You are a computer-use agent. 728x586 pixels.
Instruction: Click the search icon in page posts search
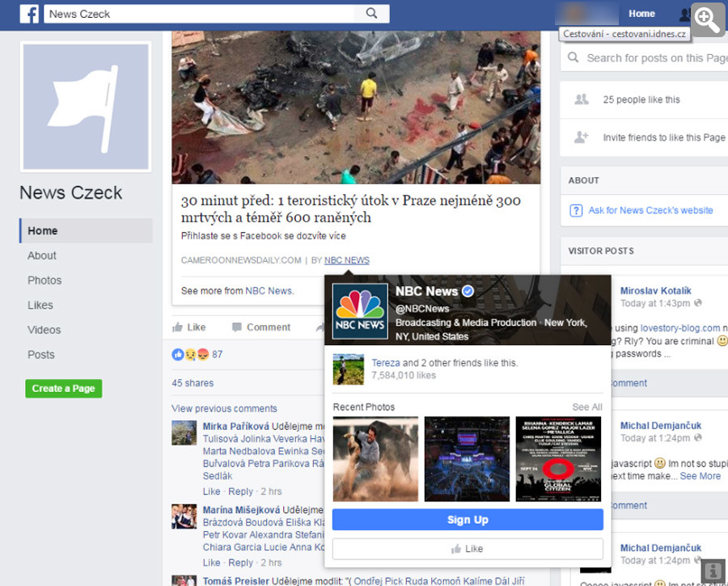pos(574,57)
